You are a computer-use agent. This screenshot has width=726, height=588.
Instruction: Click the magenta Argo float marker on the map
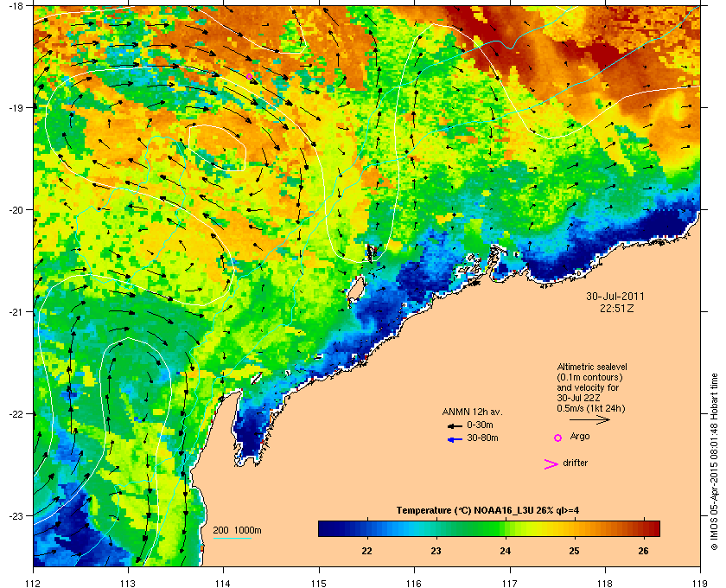tap(249, 76)
